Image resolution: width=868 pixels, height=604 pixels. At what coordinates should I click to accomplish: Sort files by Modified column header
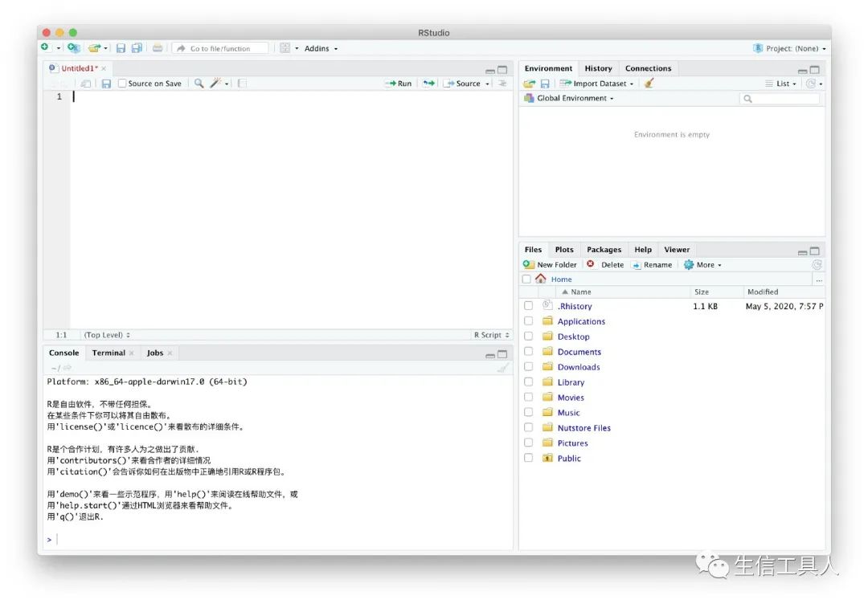click(762, 292)
